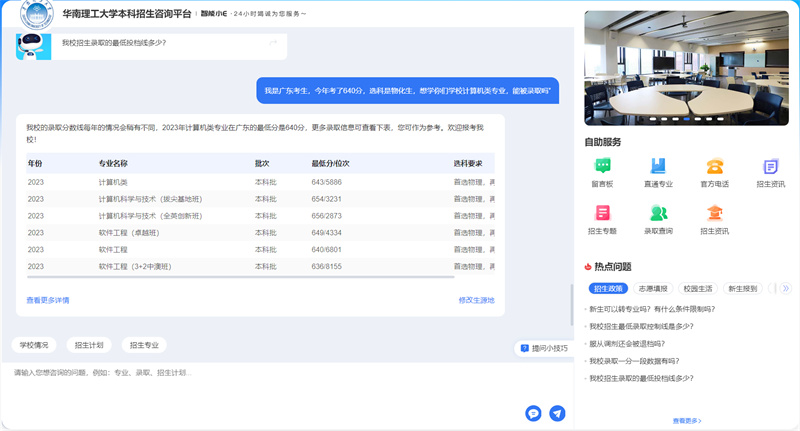Open the 留言板 message board icon
The width and height of the screenshot is (800, 431).
[x=602, y=167]
